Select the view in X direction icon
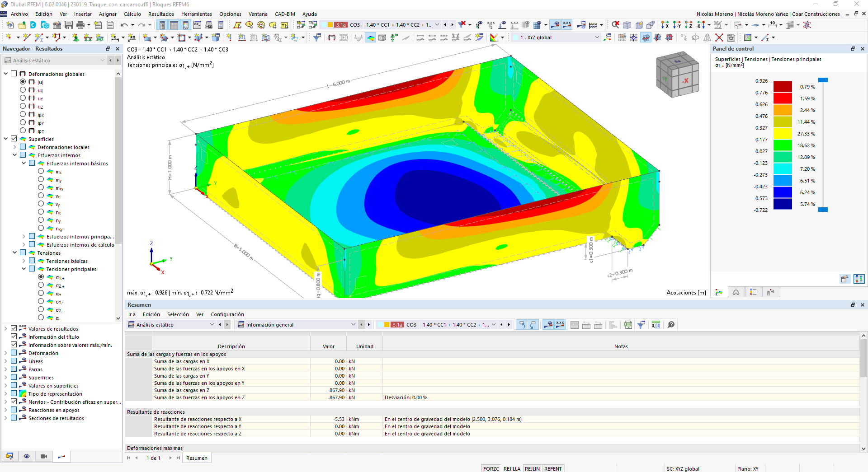Image resolution: width=868 pixels, height=472 pixels. point(665,25)
